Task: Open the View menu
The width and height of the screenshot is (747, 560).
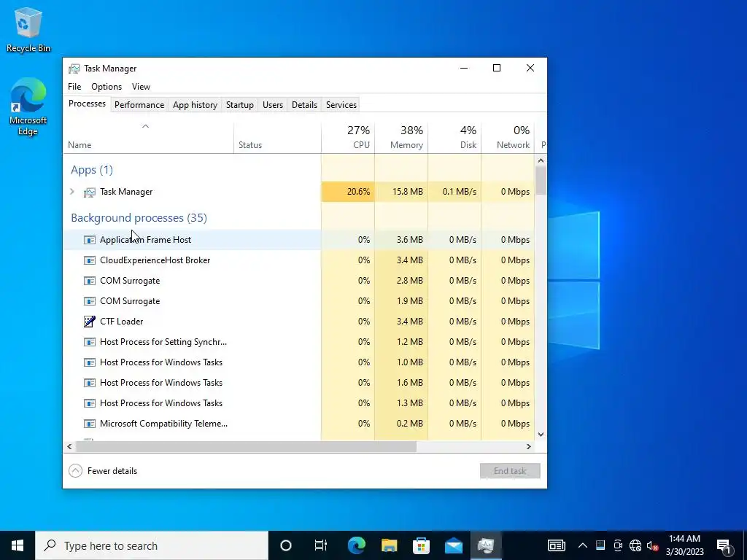Action: pyautogui.click(x=141, y=87)
